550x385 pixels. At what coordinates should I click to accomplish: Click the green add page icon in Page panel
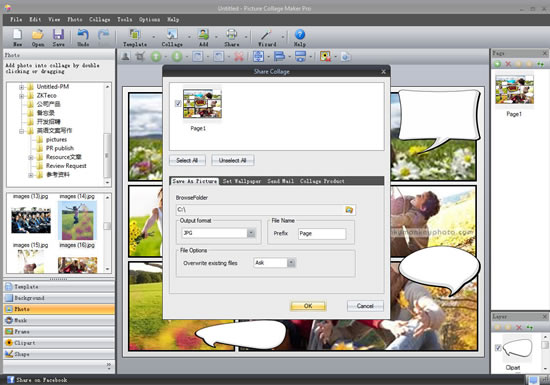coord(497,64)
